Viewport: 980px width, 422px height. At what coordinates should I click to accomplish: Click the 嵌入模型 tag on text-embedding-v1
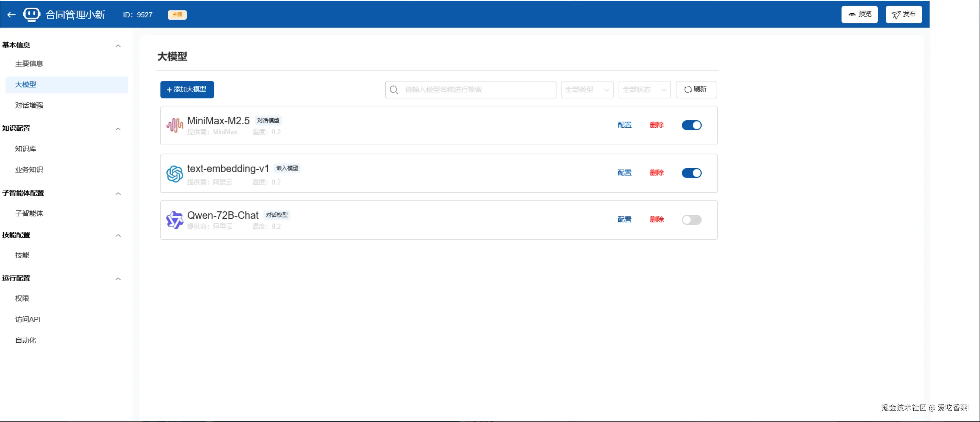coord(287,169)
